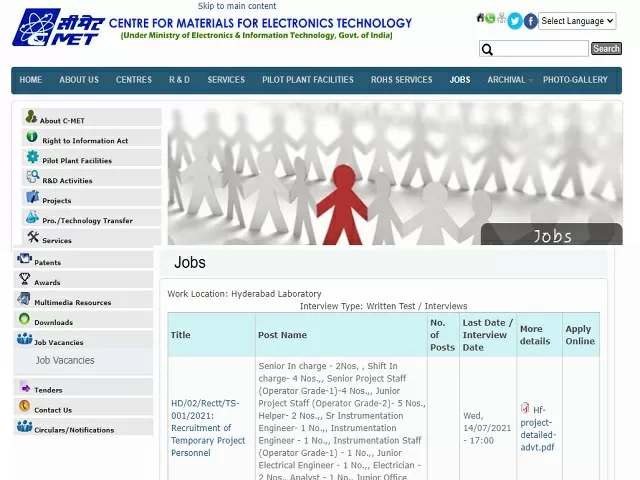
Task: Click the Search button
Action: point(607,49)
